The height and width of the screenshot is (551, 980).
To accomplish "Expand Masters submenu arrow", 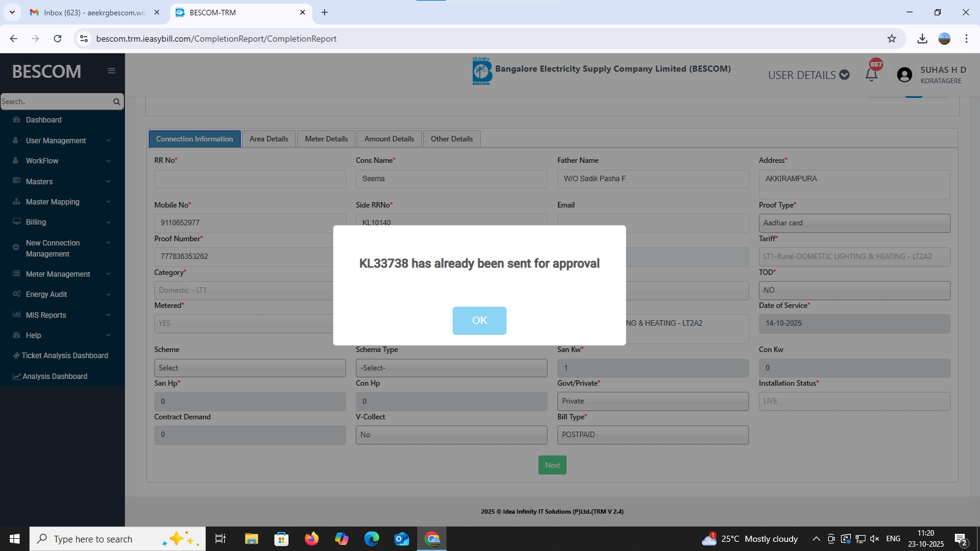I will (108, 182).
